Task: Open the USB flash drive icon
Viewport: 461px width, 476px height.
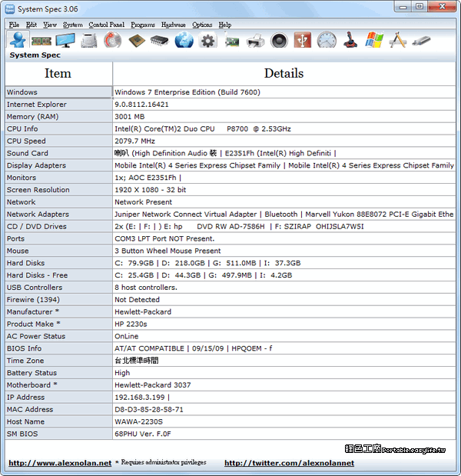Action: coord(421,41)
